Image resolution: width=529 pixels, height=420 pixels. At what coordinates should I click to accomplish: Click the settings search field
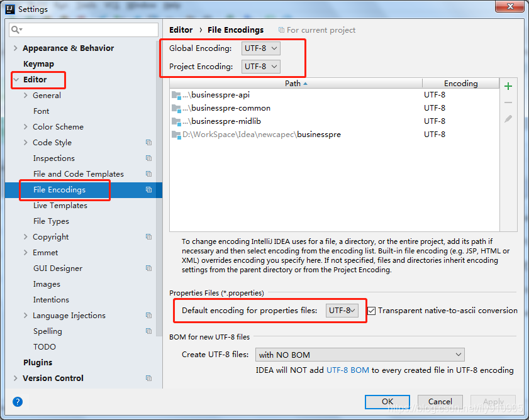pos(84,30)
